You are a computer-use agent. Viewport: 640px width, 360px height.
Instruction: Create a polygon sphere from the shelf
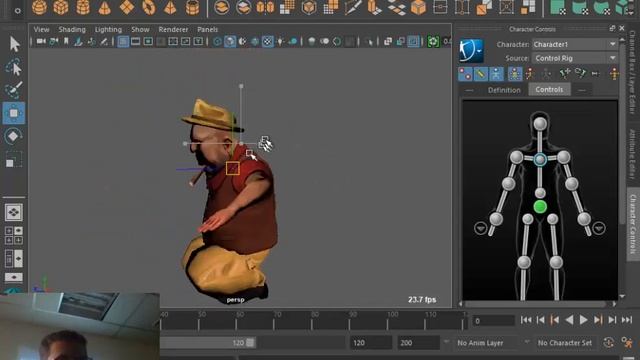[39, 7]
